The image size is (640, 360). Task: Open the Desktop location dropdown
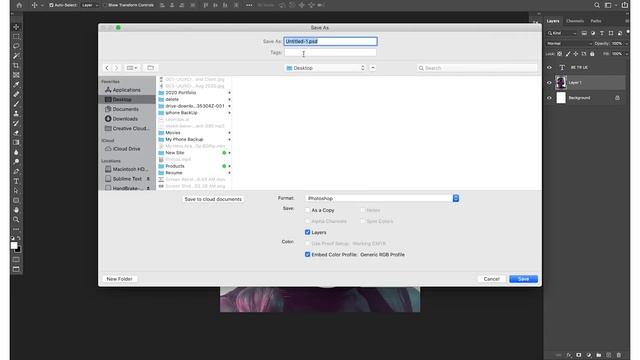point(325,68)
